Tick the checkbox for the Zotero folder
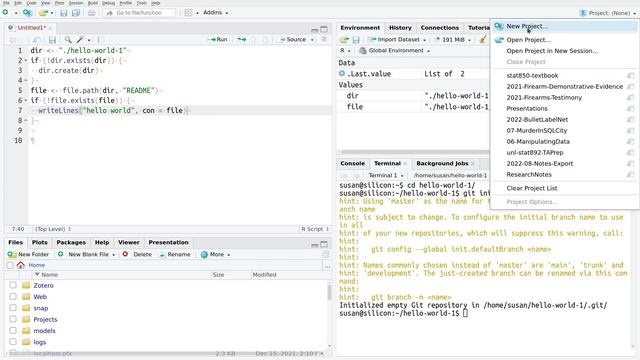Image resolution: width=640 pixels, height=360 pixels. pos(13,285)
